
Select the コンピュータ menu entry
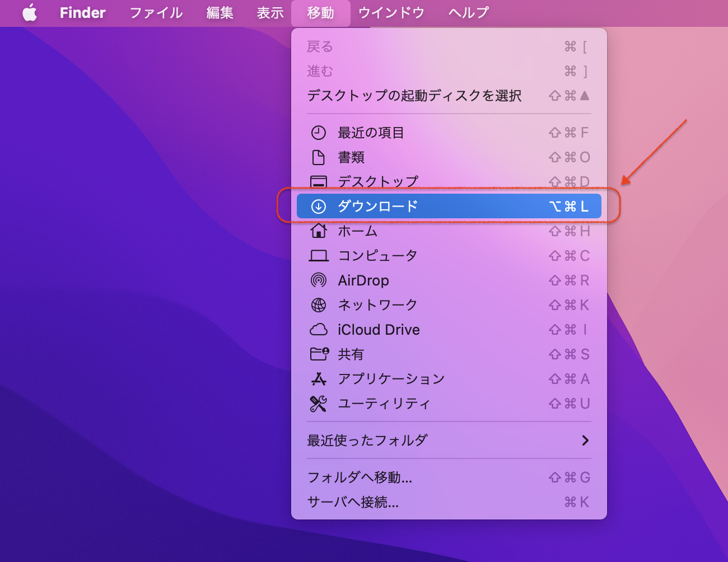pyautogui.click(x=449, y=256)
